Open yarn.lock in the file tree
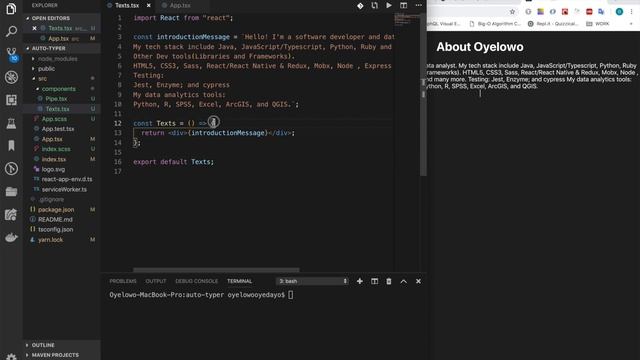Viewport: 640px width, 360px height. [50, 240]
